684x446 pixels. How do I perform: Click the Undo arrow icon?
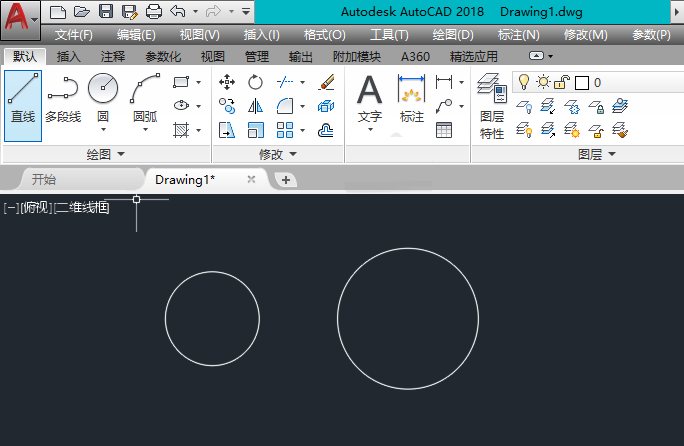[x=178, y=11]
